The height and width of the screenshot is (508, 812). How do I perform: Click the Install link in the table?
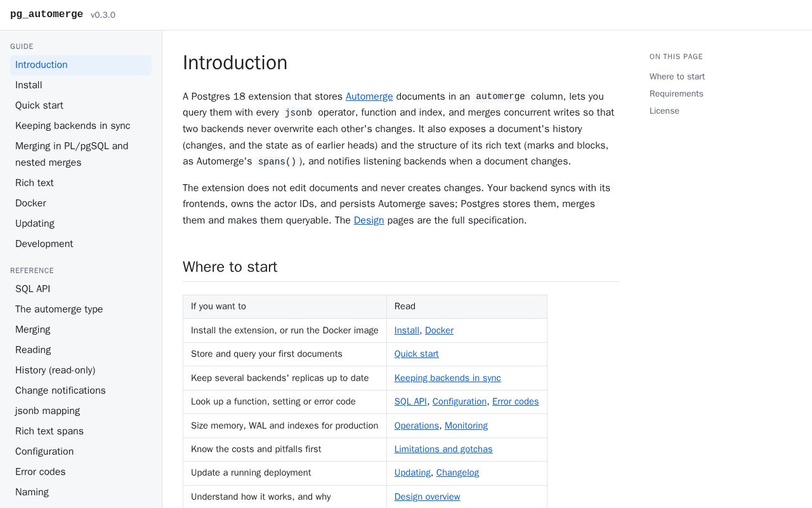tap(407, 330)
